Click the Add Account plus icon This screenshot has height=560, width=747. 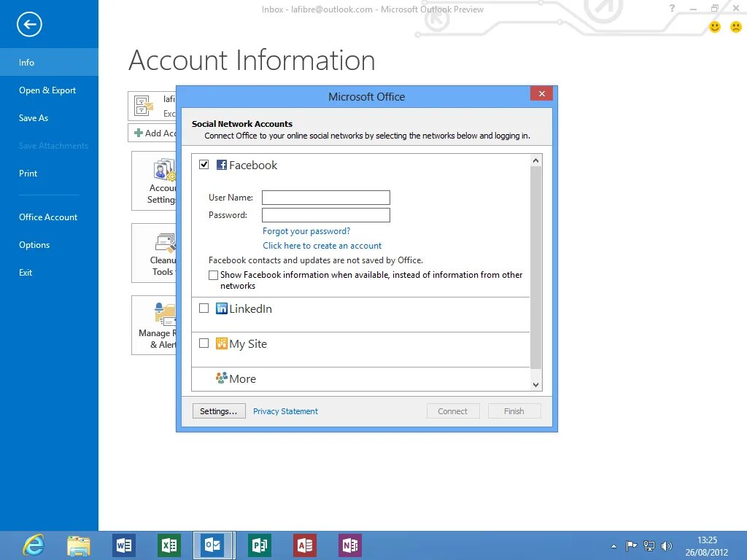pos(139,133)
